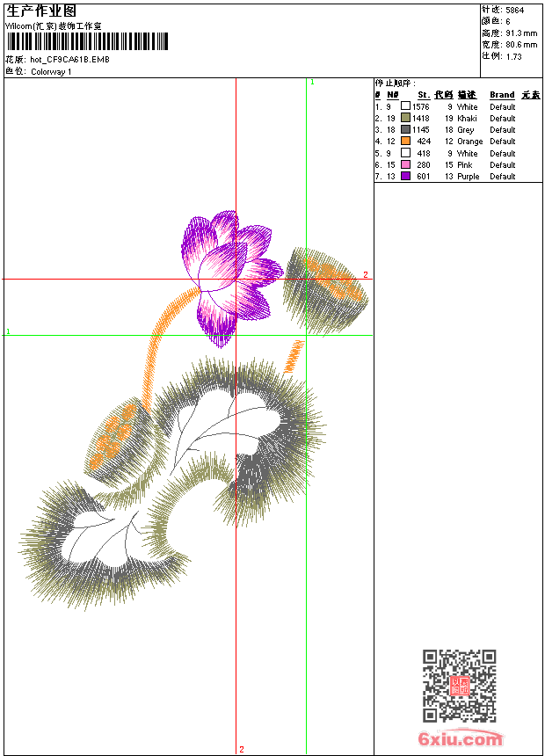The image size is (545, 756).
Task: Select the grey color swatch
Action: click(405, 129)
